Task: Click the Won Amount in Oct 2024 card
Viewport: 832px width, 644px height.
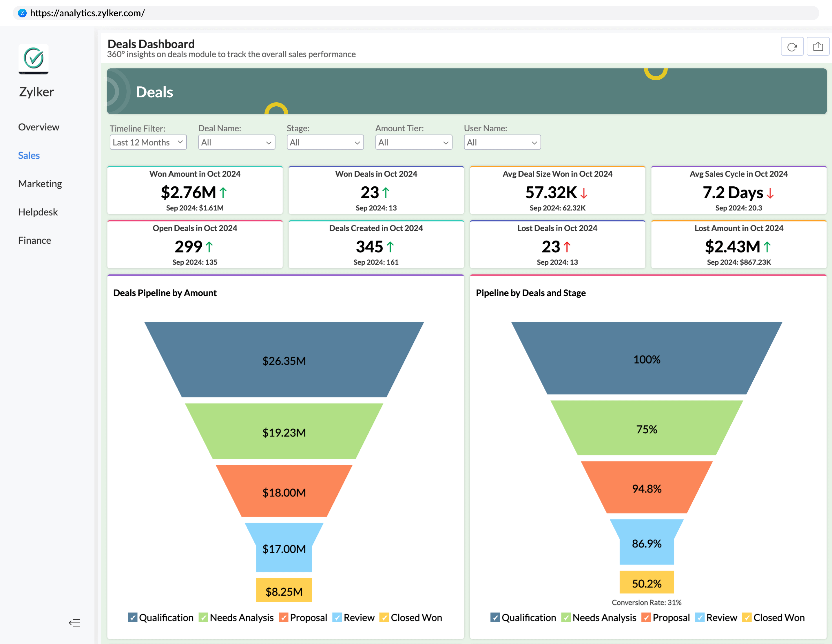Action: click(195, 190)
